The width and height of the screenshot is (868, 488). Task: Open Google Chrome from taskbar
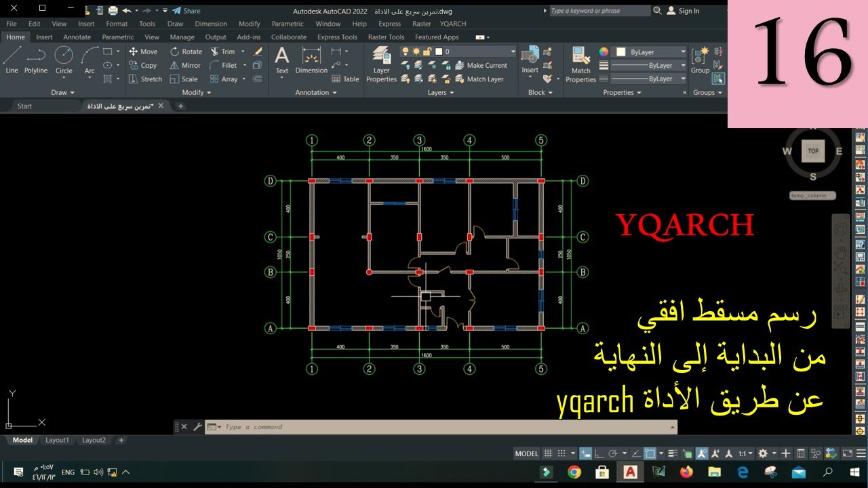[x=574, y=472]
